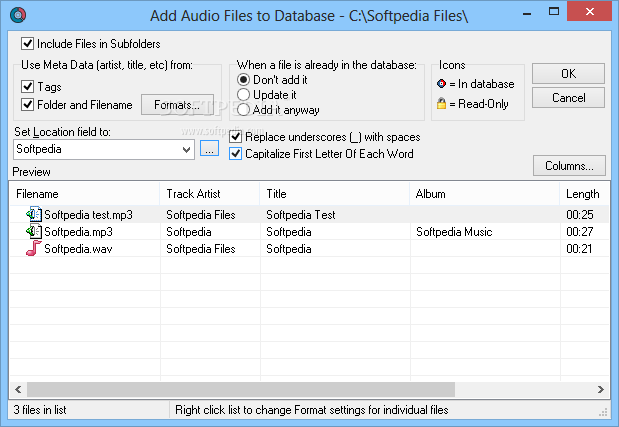Click the 00:27 length value
The height and width of the screenshot is (427, 619).
tap(580, 232)
